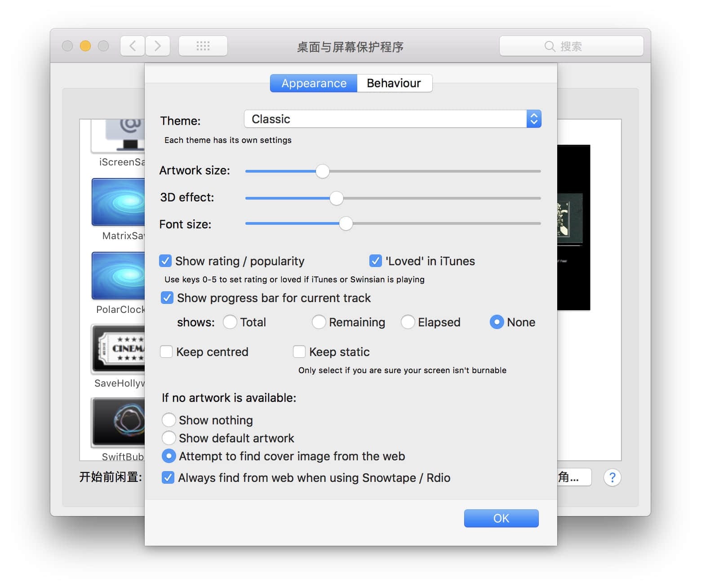Switch to the Behaviour tab
The width and height of the screenshot is (701, 588).
[394, 84]
